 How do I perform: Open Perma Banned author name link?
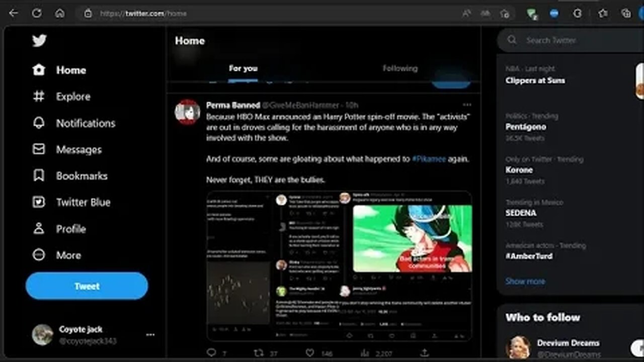(x=233, y=105)
